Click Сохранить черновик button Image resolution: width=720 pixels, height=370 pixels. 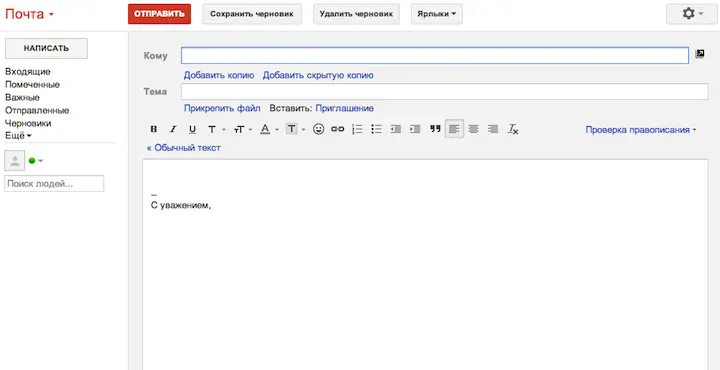pos(252,14)
